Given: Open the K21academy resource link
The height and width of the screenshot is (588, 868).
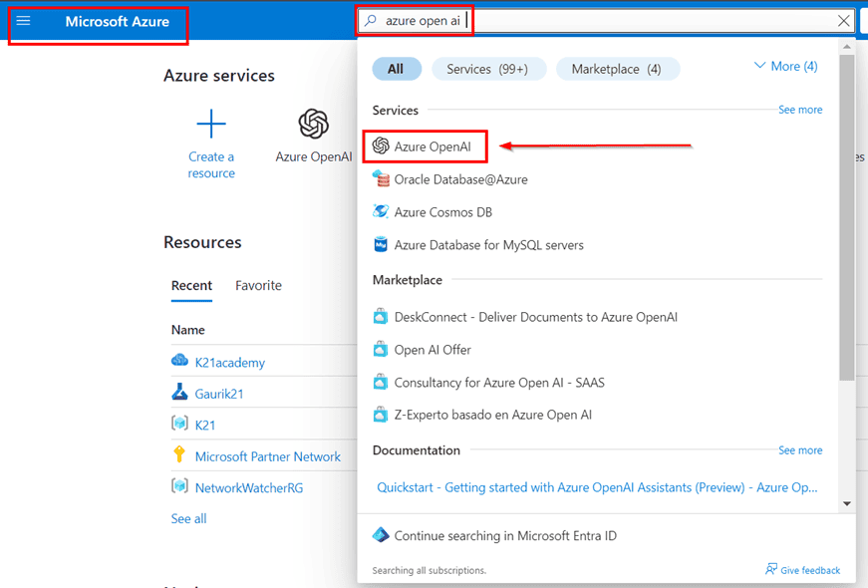Looking at the screenshot, I should point(229,363).
